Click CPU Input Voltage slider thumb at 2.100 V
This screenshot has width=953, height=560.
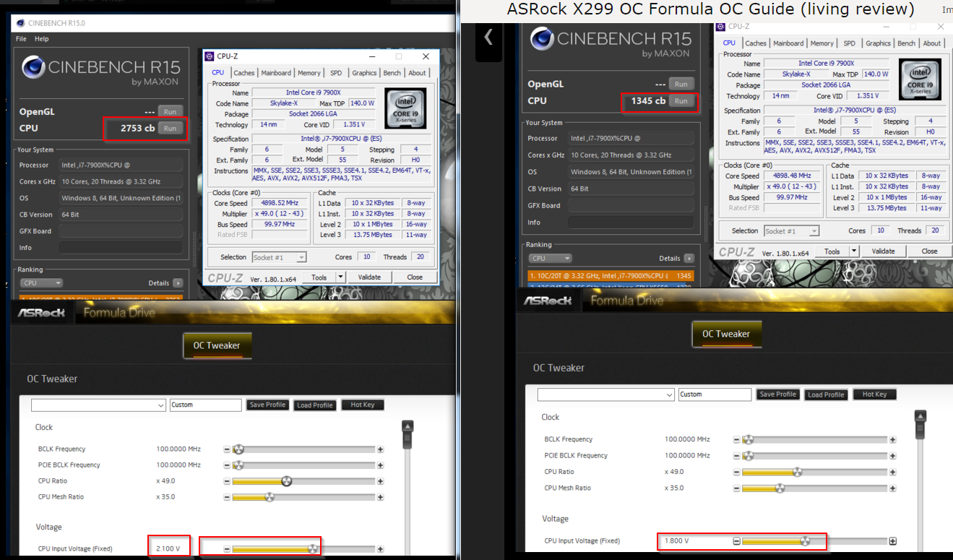[x=312, y=549]
